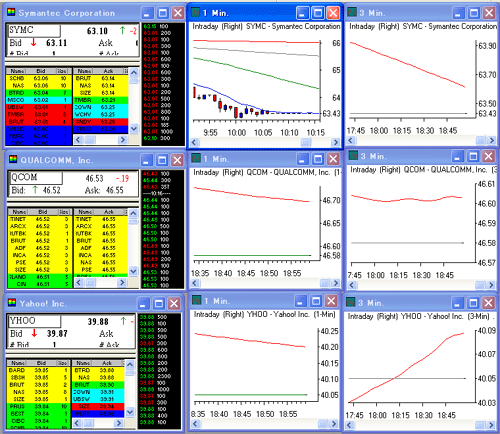Open the YHOO 1 Min. chart window icon
Viewport: 500px width, 434px height.
[x=197, y=300]
